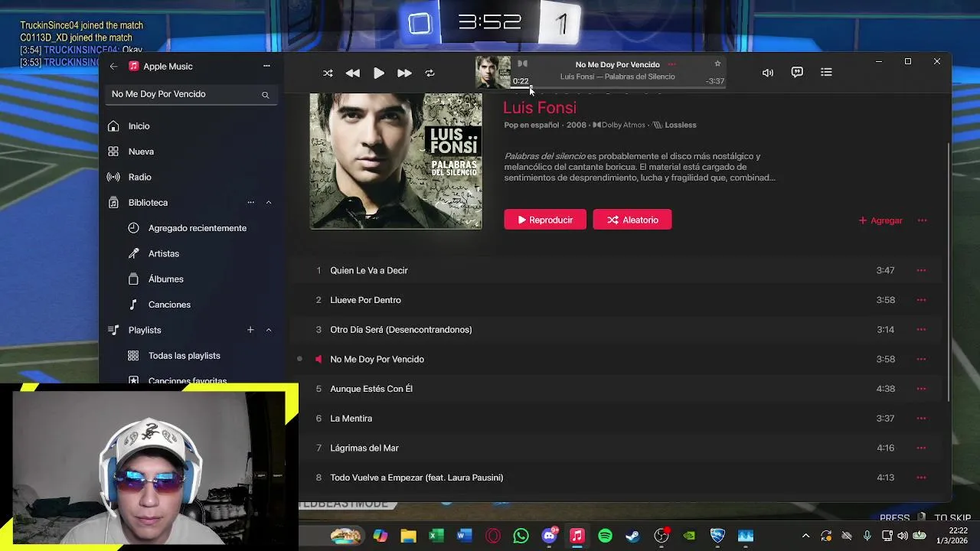
Task: Collapse the Biblioteca section
Action: [x=269, y=202]
